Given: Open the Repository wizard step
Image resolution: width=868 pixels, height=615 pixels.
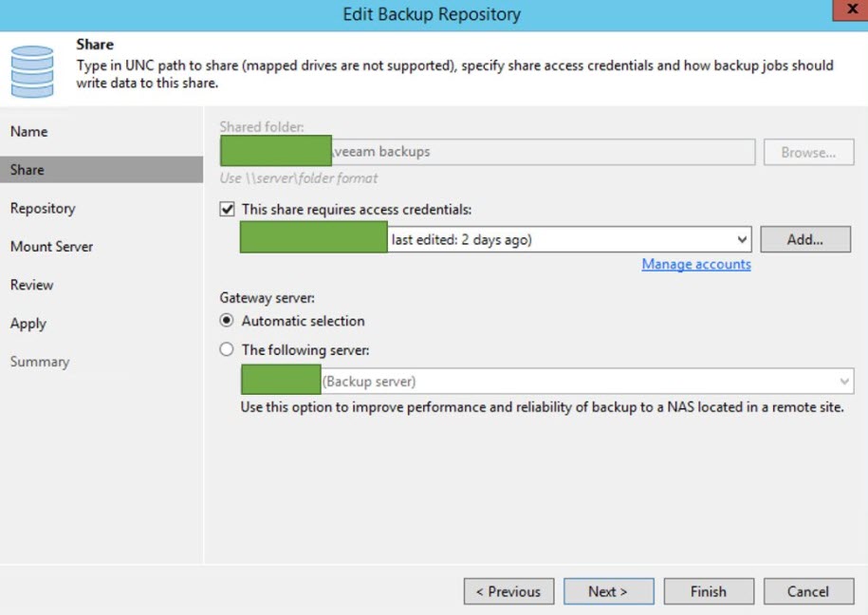Looking at the screenshot, I should tap(43, 209).
